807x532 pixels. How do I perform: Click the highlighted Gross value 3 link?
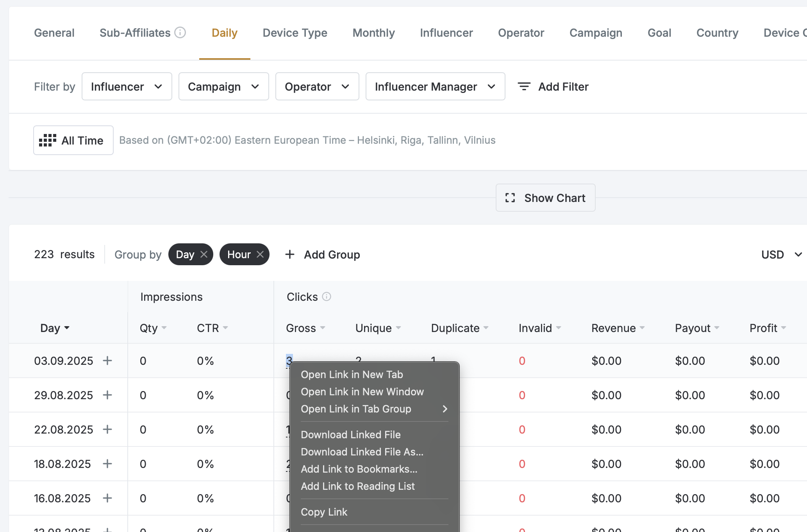coord(289,360)
